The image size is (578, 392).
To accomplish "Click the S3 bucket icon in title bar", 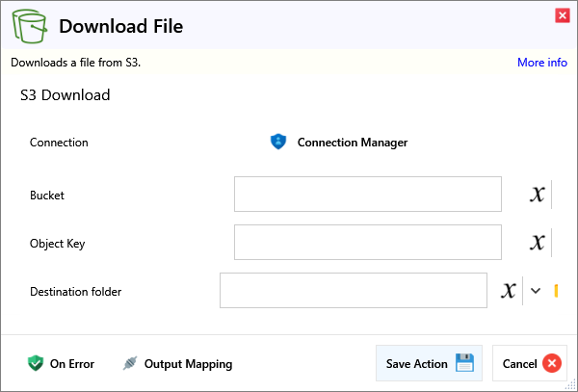I will coord(31,26).
